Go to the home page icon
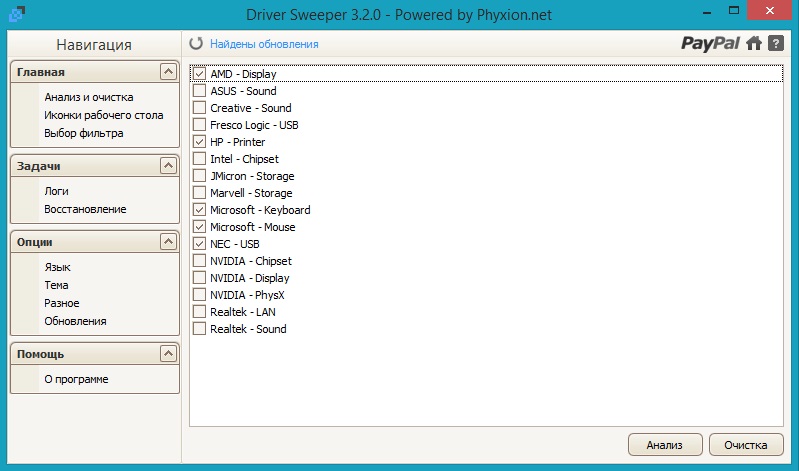The height and width of the screenshot is (471, 799). tap(754, 43)
